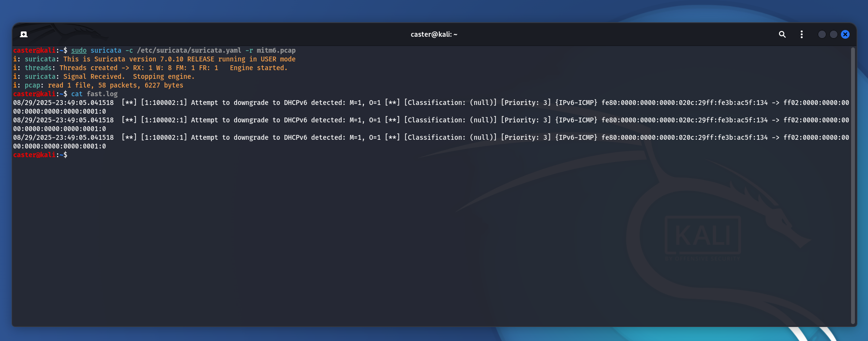Click 'Suricata version 7.0.10 RELEASE' line
The height and width of the screenshot is (341, 868).
(x=154, y=59)
